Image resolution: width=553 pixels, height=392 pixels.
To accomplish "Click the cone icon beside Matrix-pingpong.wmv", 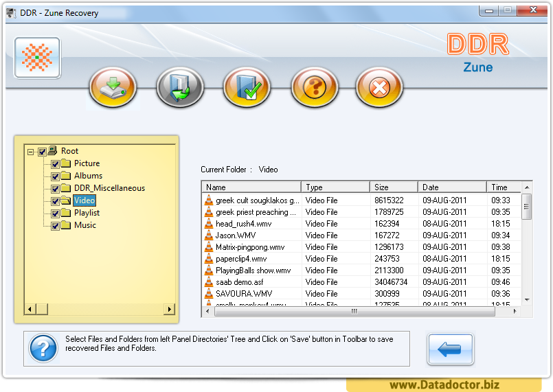I will coord(209,246).
